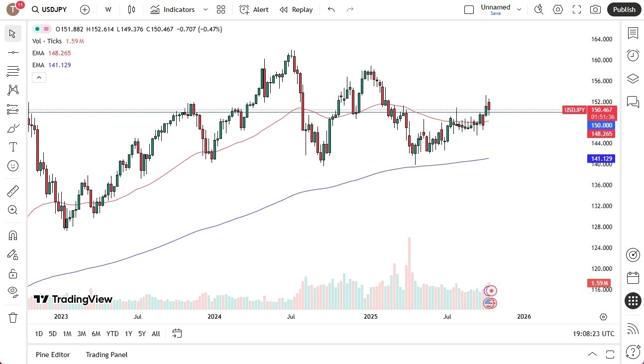Click the Publish button
Viewport: 644px width, 364px height.
pyautogui.click(x=624, y=9)
